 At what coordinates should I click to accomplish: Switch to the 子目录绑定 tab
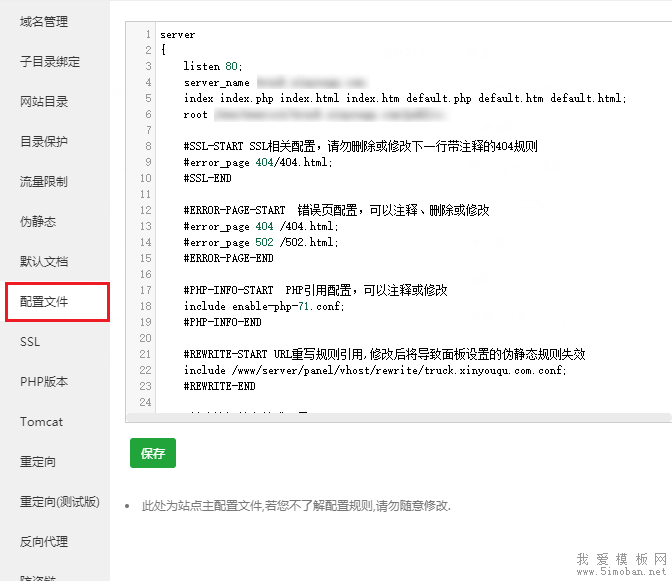pyautogui.click(x=50, y=62)
